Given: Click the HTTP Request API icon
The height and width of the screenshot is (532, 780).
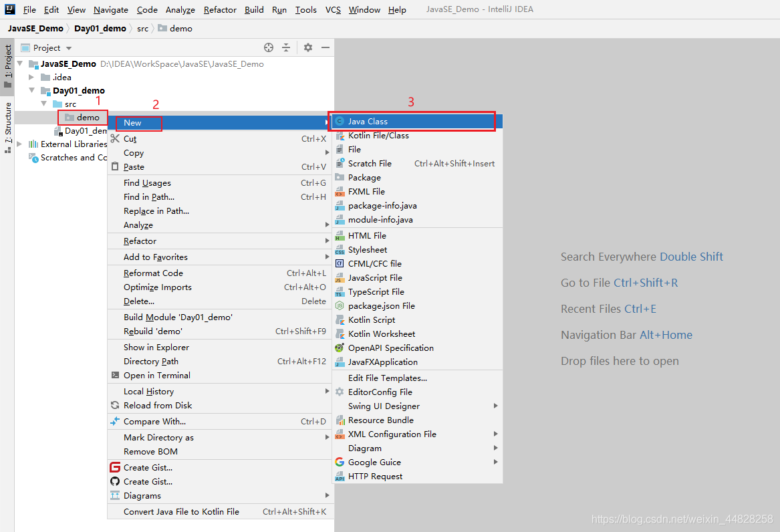Looking at the screenshot, I should pyautogui.click(x=340, y=477).
